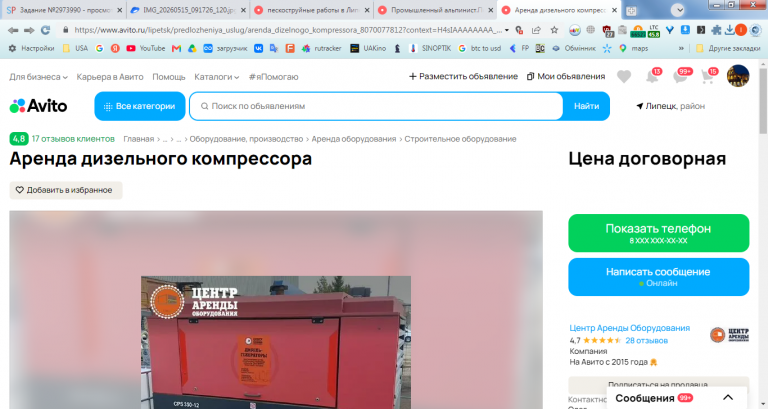This screenshot has height=409, width=768.
Task: Switch to IMG_20260515_091726 tab
Action: pos(189,10)
